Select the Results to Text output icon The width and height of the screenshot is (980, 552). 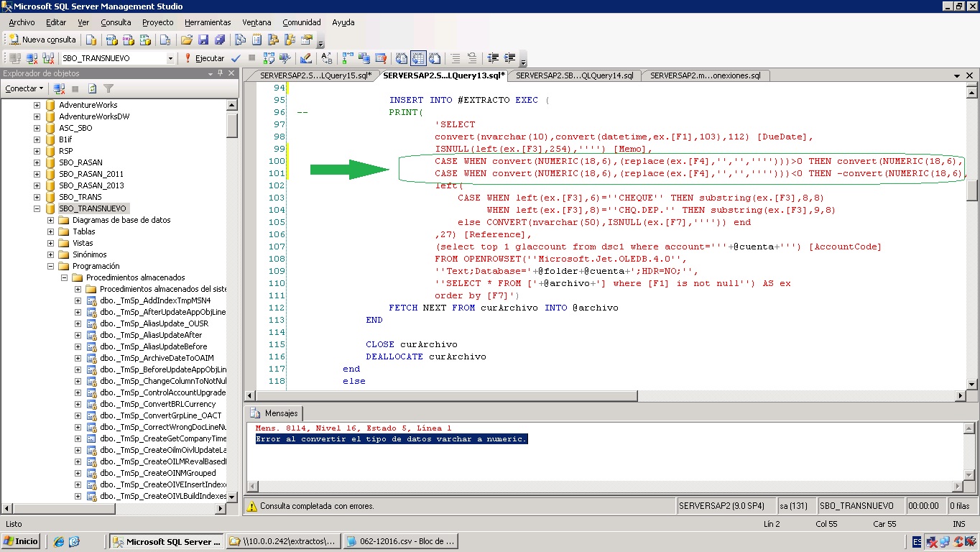pyautogui.click(x=402, y=58)
